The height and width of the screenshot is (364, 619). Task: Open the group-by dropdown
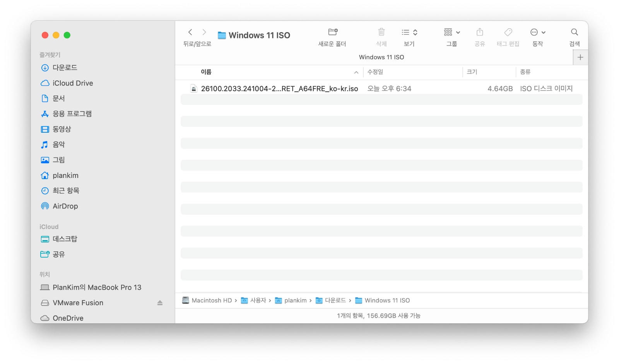(452, 32)
